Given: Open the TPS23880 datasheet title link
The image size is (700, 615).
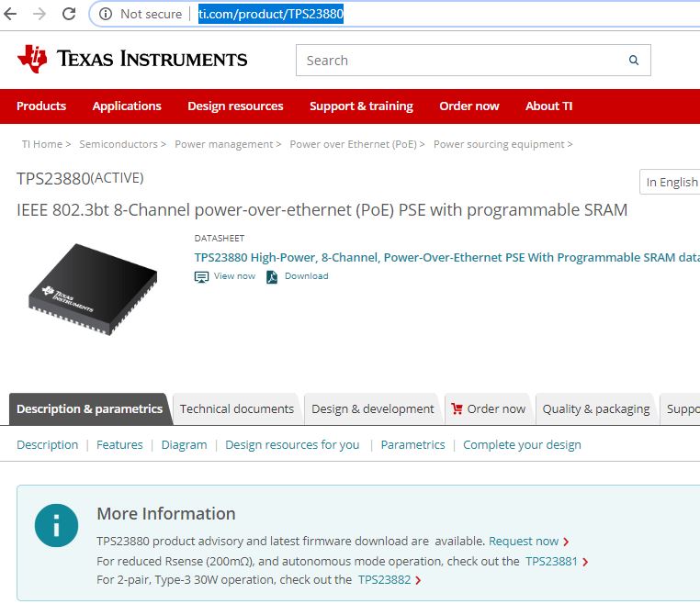Looking at the screenshot, I should [446, 257].
